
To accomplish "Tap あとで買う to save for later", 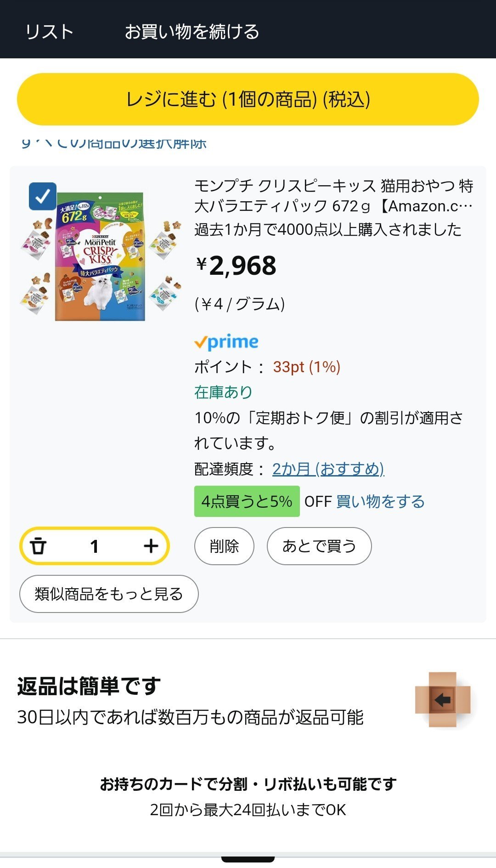I will 319,546.
